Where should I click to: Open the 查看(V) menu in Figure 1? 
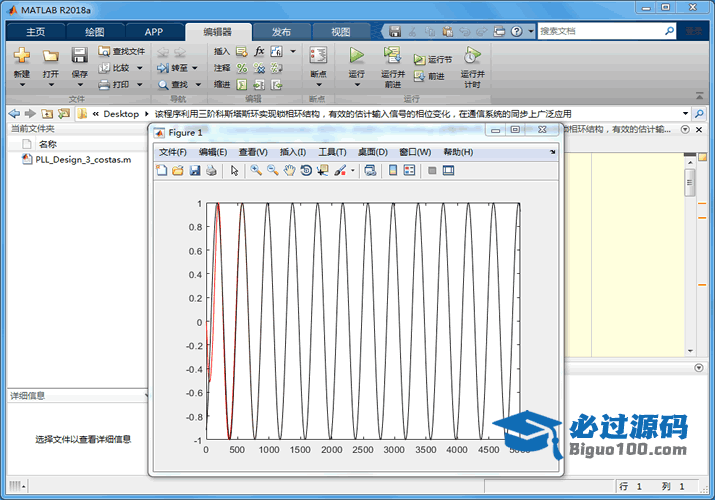pos(253,152)
